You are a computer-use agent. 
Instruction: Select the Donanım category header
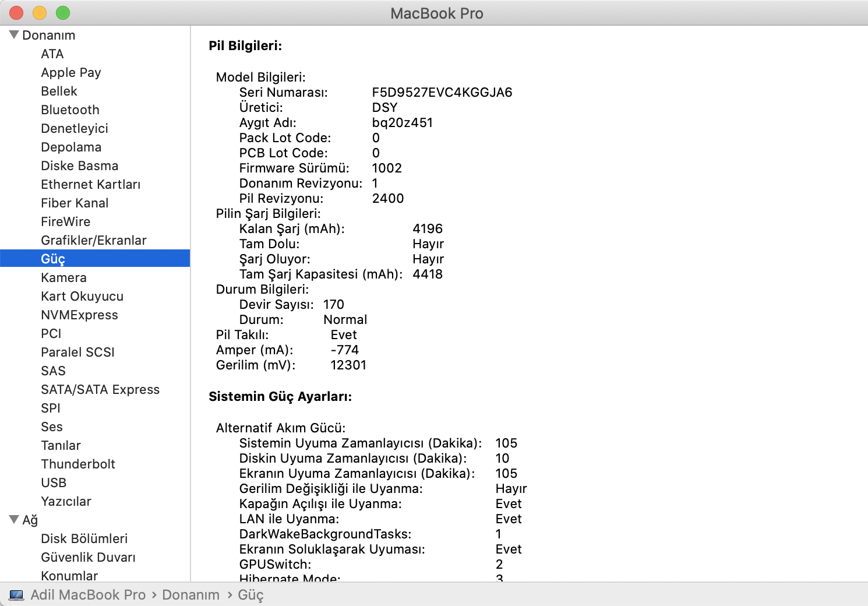(x=49, y=36)
